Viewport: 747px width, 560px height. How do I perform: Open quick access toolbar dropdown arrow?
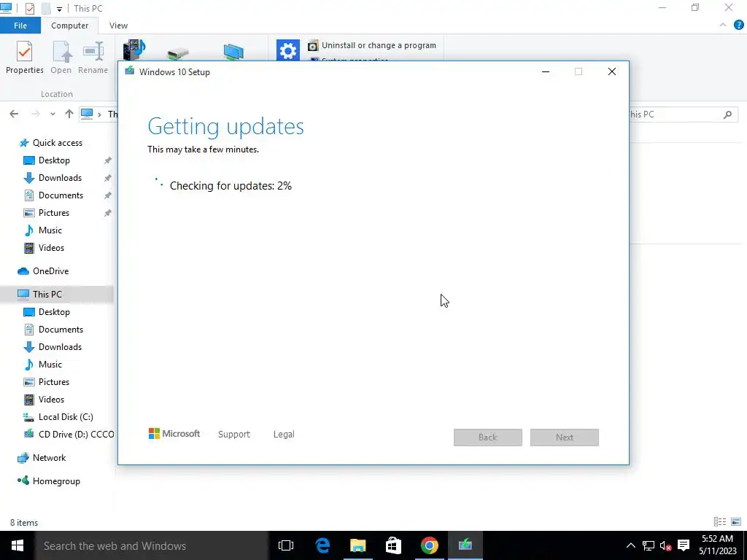(x=59, y=9)
